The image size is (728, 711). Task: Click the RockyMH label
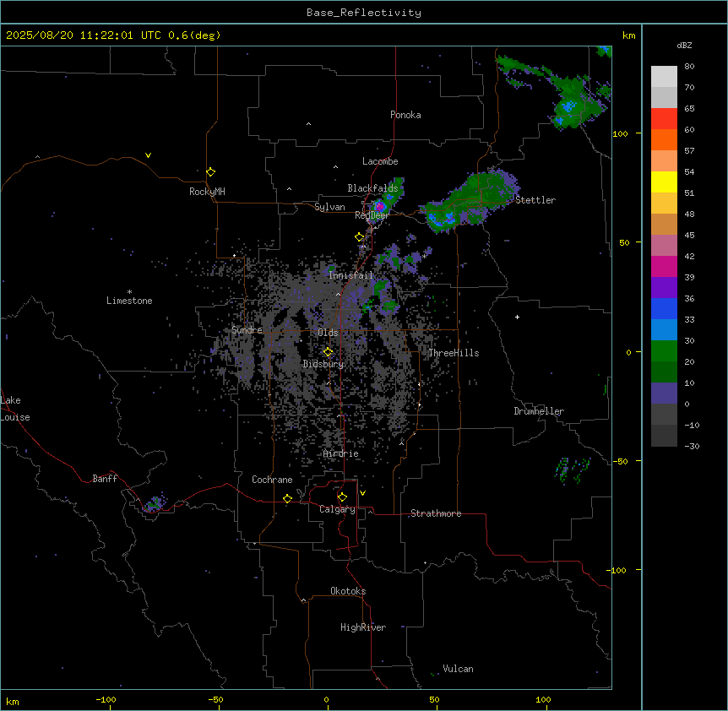point(207,192)
